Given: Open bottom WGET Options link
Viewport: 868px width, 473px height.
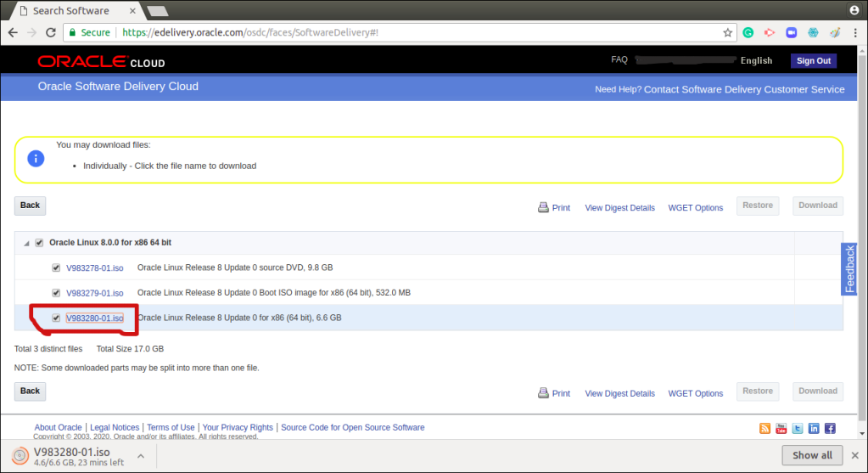Looking at the screenshot, I should (x=695, y=393).
